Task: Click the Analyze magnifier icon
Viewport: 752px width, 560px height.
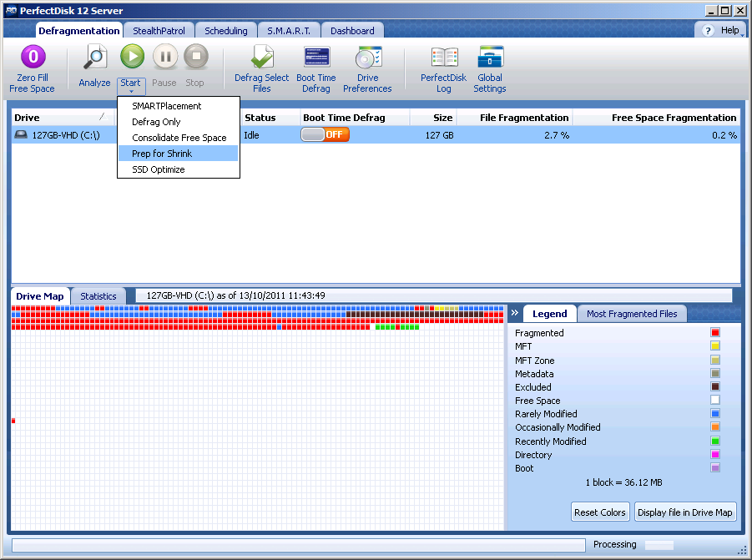Action: click(x=95, y=57)
